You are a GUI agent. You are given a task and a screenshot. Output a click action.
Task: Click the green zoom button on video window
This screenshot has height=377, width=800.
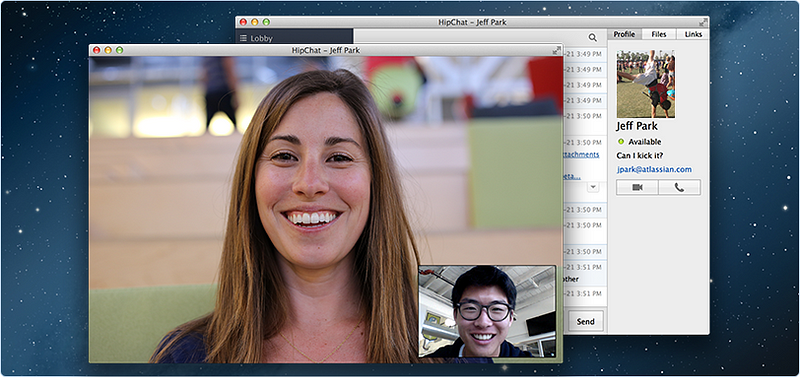click(x=119, y=50)
